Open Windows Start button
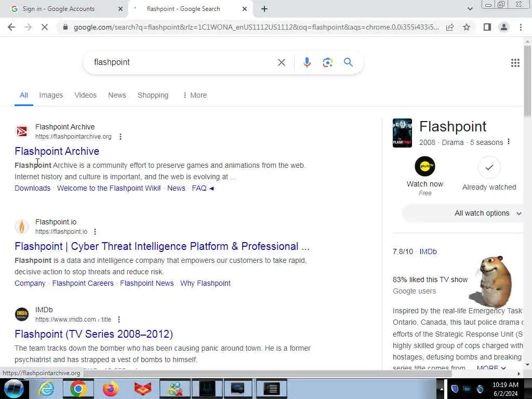 (14, 389)
